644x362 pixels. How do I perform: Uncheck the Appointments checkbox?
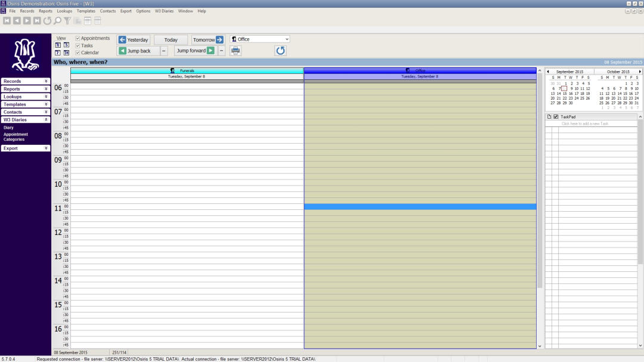pyautogui.click(x=78, y=39)
